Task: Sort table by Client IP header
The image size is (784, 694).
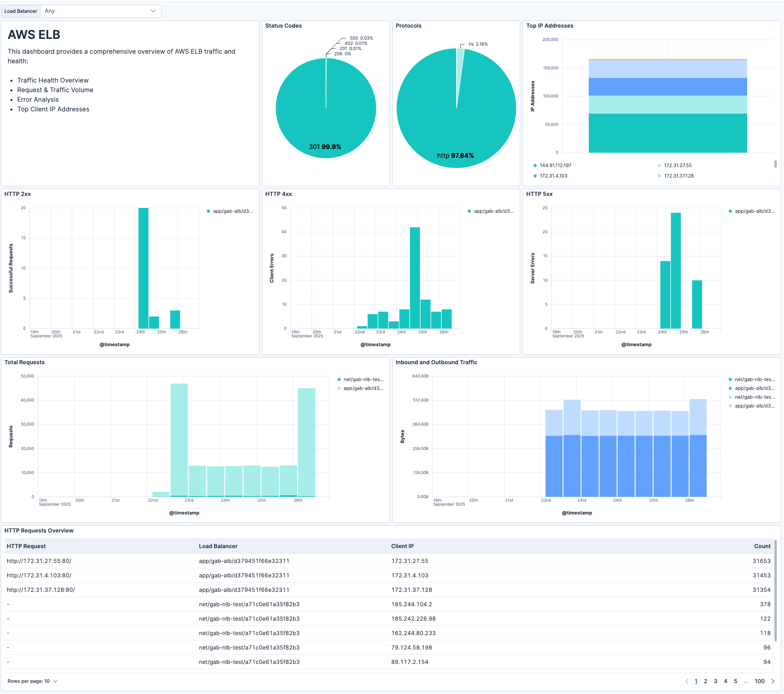Action: click(x=402, y=546)
